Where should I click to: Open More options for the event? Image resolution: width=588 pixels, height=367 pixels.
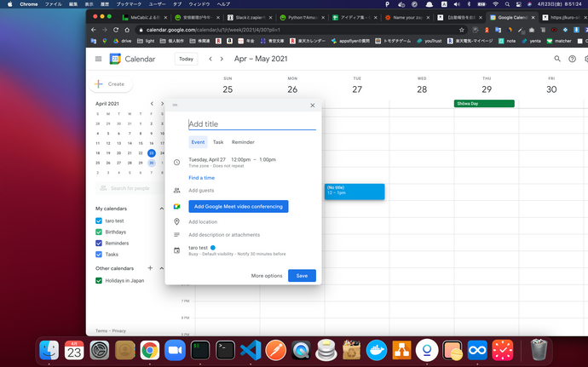267,276
